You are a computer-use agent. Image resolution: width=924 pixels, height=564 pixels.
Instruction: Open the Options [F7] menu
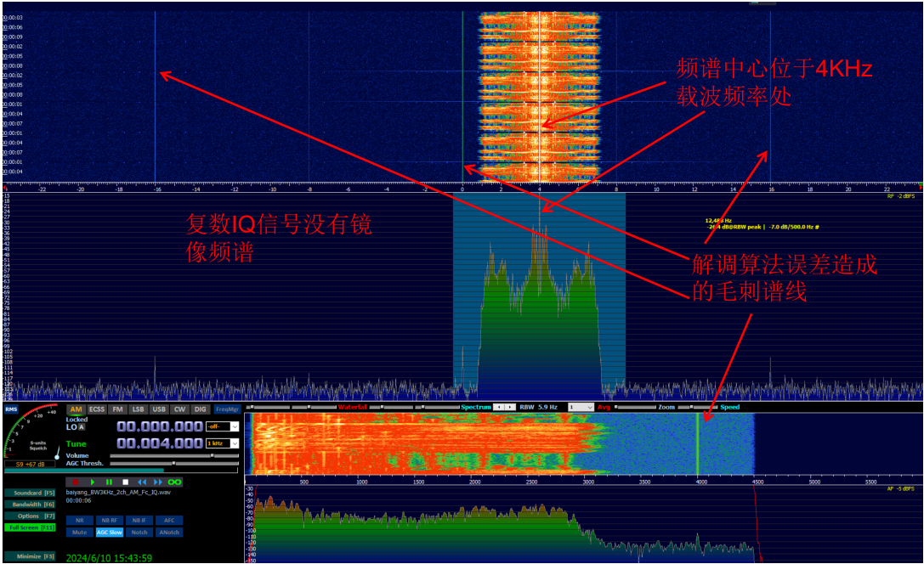pyautogui.click(x=31, y=516)
